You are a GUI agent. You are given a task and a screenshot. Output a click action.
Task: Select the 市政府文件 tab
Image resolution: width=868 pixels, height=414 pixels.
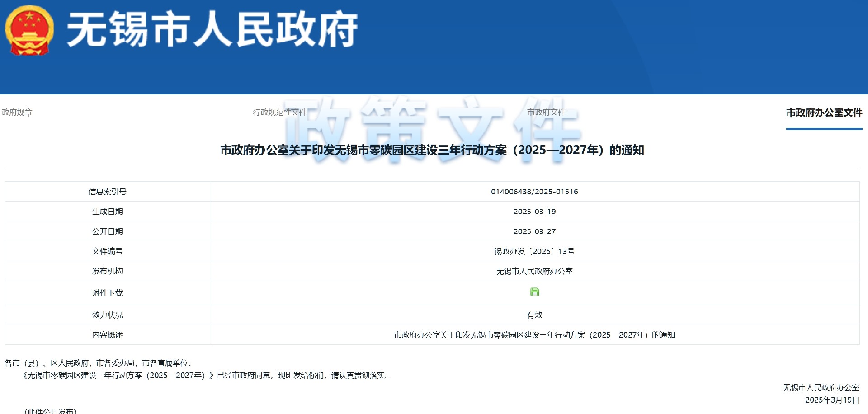pos(546,113)
